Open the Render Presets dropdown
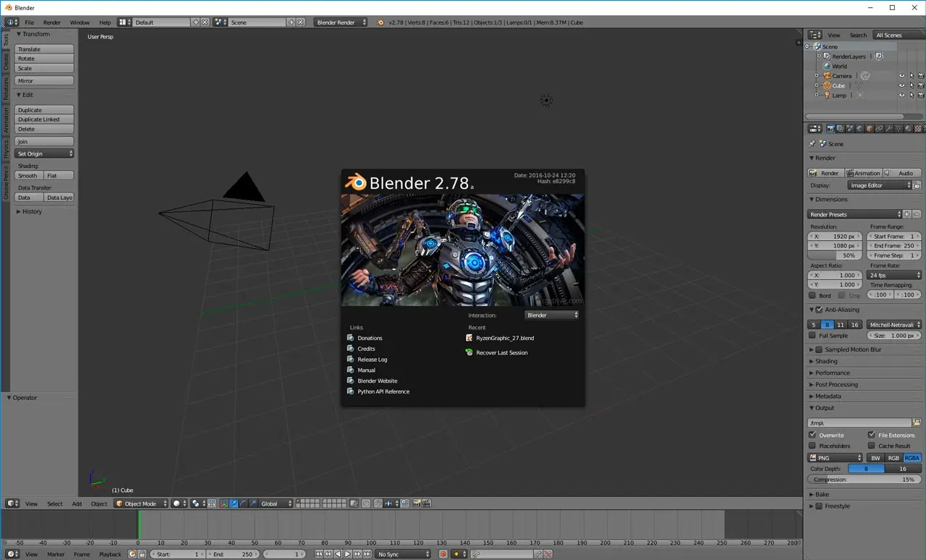The height and width of the screenshot is (560, 926). point(855,214)
